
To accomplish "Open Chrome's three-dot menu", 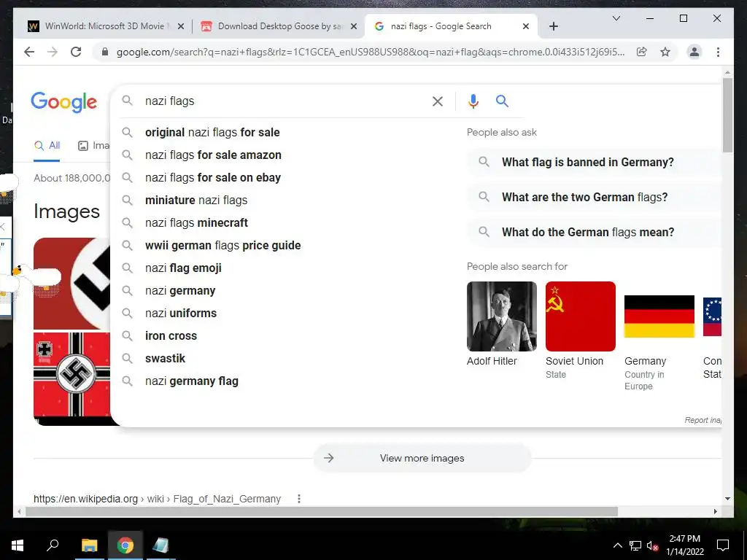I will [718, 52].
